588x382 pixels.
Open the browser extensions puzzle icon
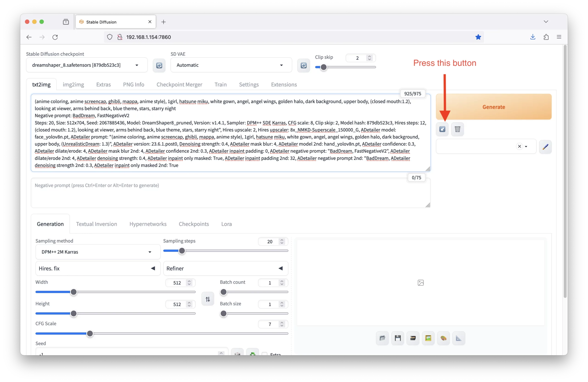click(x=546, y=37)
